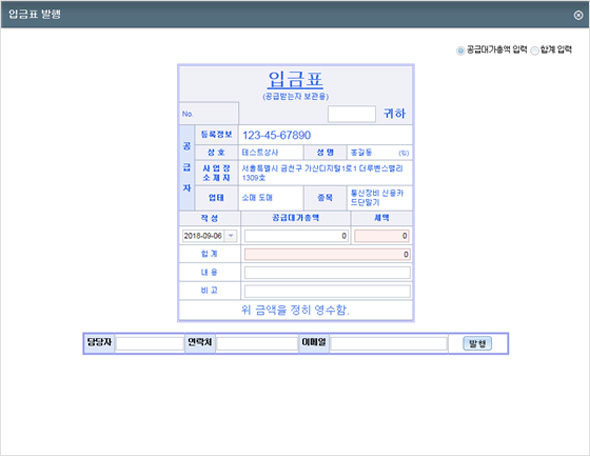Viewport: 590px width, 456px height.
Task: Click the 발행 issue button
Action: (x=477, y=344)
